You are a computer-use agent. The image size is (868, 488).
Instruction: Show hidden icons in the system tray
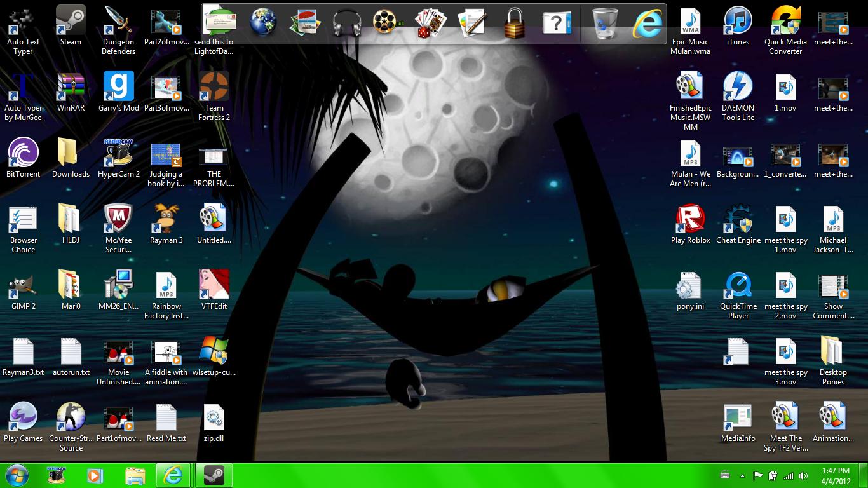click(742, 475)
